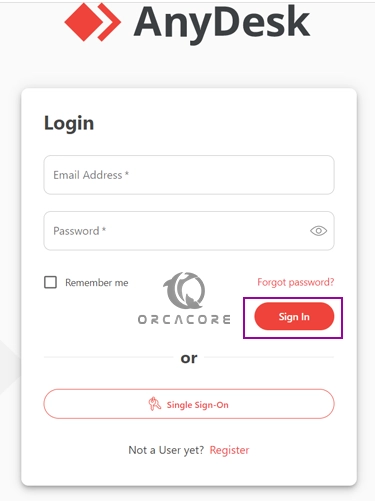This screenshot has height=501, width=375.
Task: Click the gray orca logo watermark
Action: (184, 290)
